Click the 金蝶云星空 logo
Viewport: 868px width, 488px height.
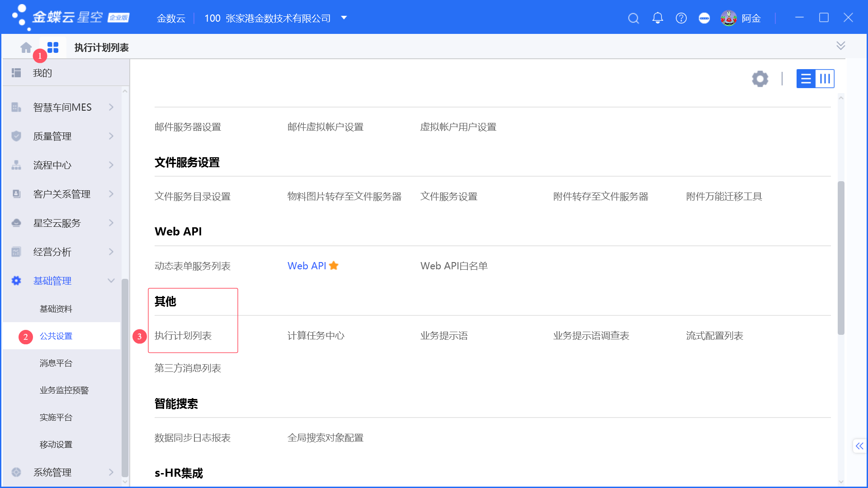click(x=71, y=17)
